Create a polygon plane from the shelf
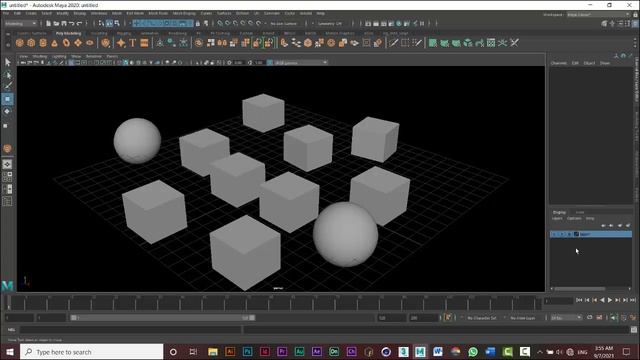 point(78,43)
